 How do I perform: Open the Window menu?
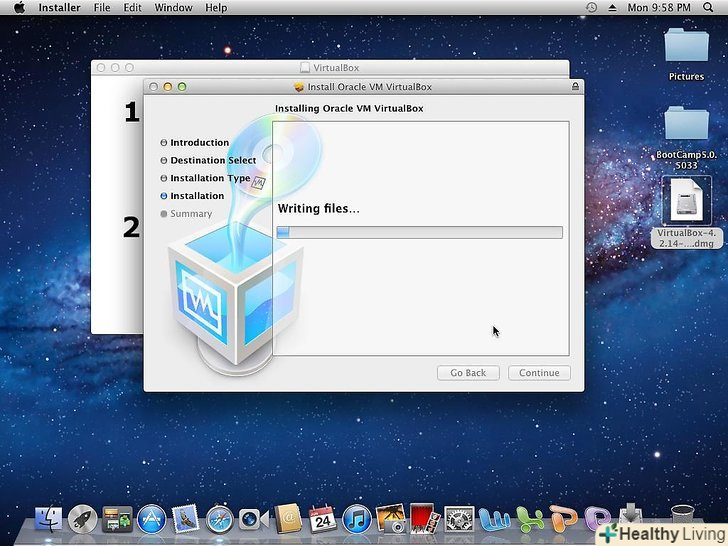174,8
